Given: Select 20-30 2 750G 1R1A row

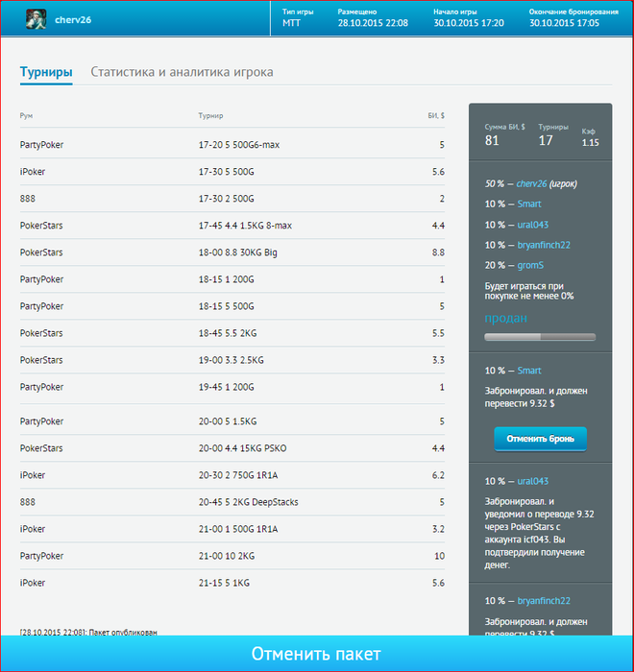Looking at the screenshot, I should (232, 475).
